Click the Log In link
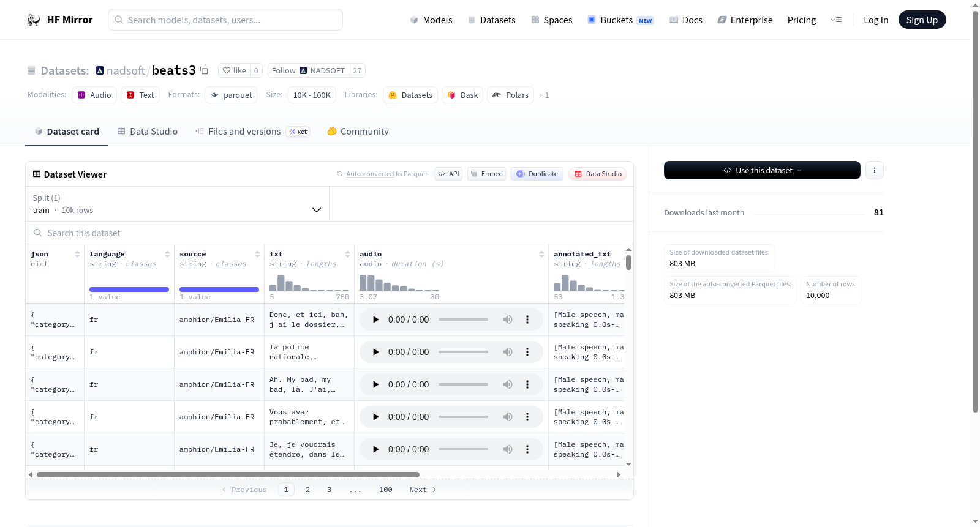The width and height of the screenshot is (980, 527). [x=876, y=20]
